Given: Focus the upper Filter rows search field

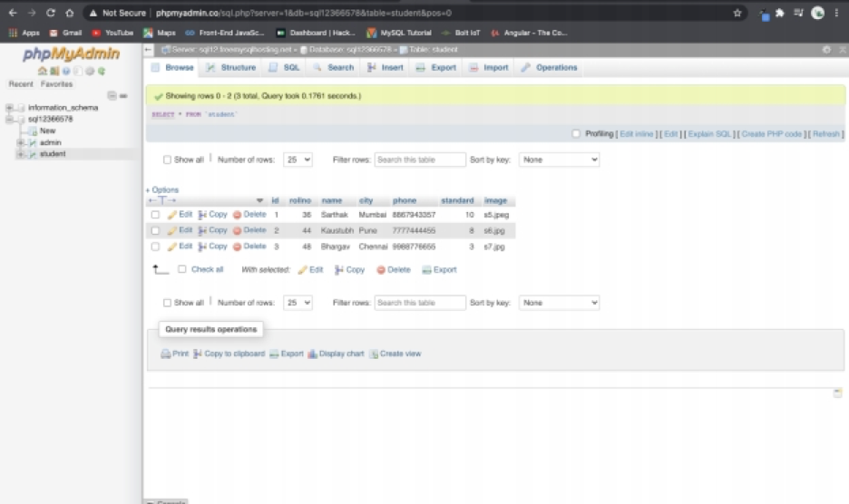Looking at the screenshot, I should tap(420, 160).
